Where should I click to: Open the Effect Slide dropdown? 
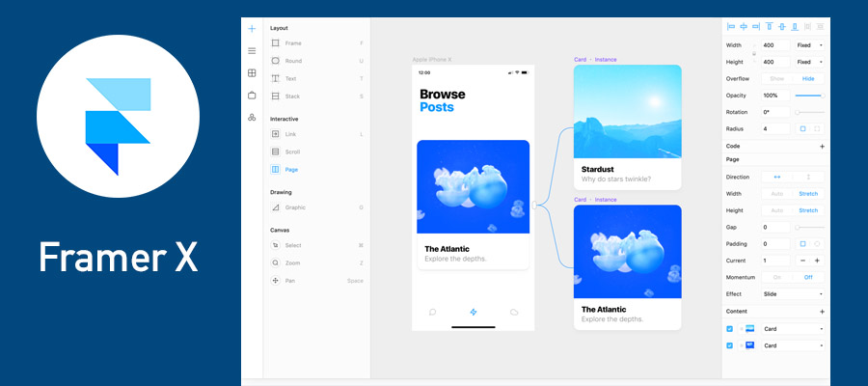[x=793, y=294]
